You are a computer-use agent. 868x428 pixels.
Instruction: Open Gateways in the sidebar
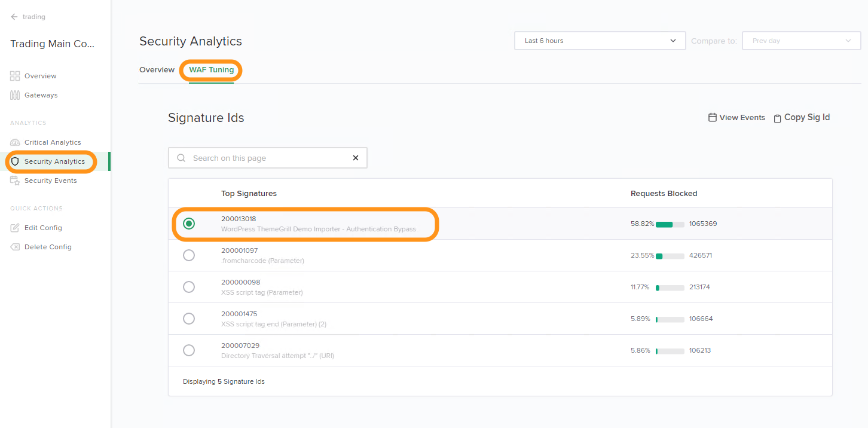[41, 95]
